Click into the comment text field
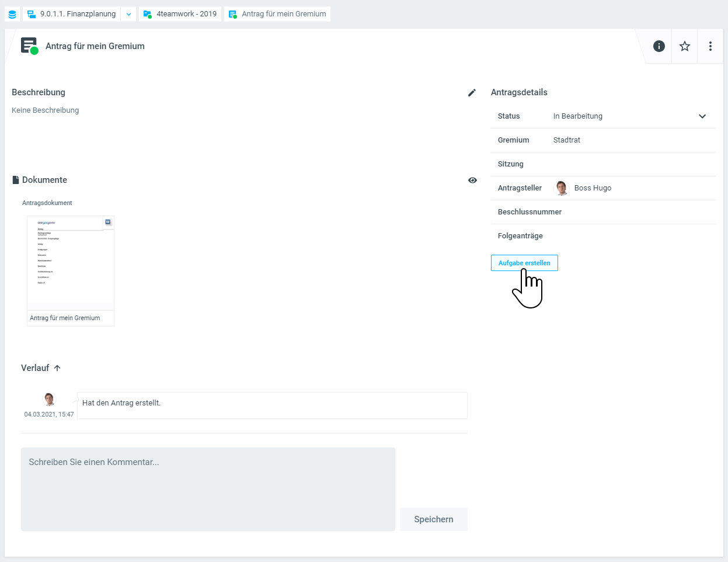Screen dimensions: 728x562 208,489
